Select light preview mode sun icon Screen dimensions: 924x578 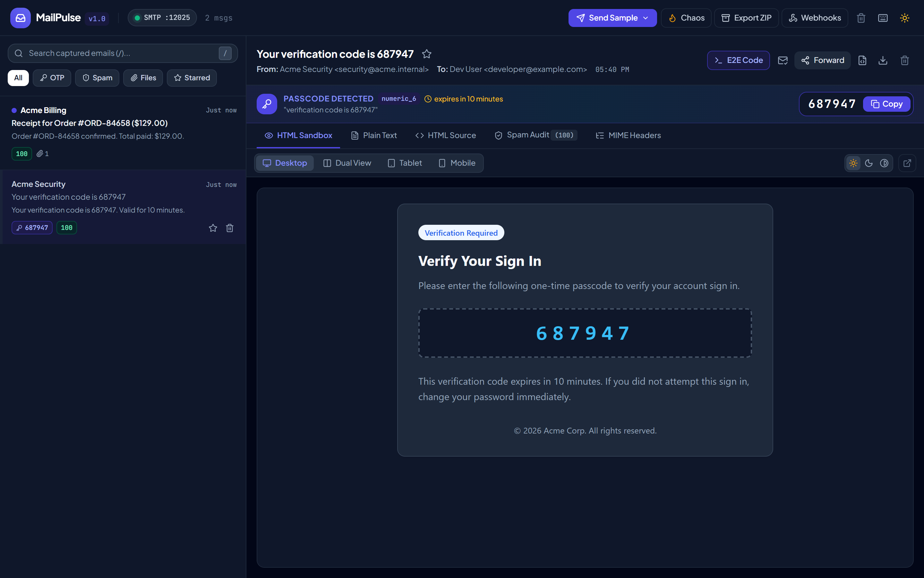[x=853, y=163]
